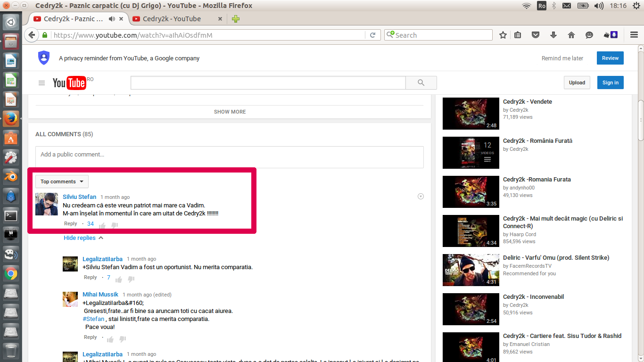The width and height of the screenshot is (644, 362).
Task: Dislike LegalizatiIarba's first reply
Action: (x=131, y=279)
